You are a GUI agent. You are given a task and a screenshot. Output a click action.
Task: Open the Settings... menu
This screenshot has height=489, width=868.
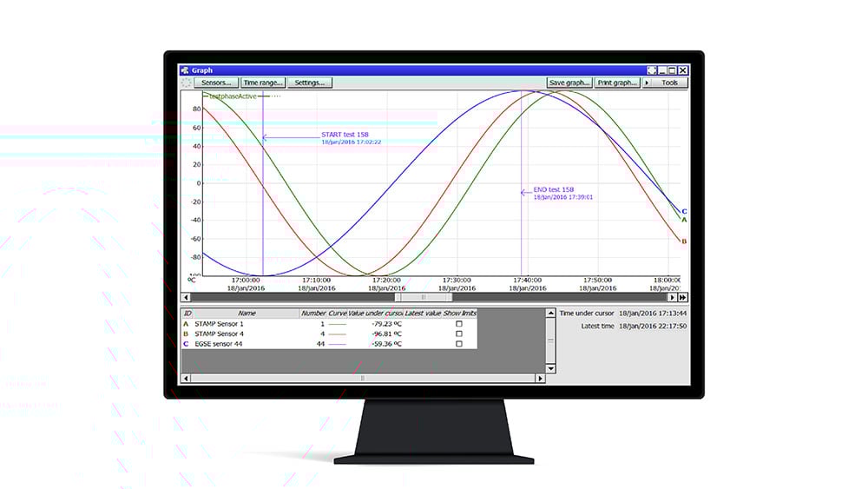coord(309,83)
